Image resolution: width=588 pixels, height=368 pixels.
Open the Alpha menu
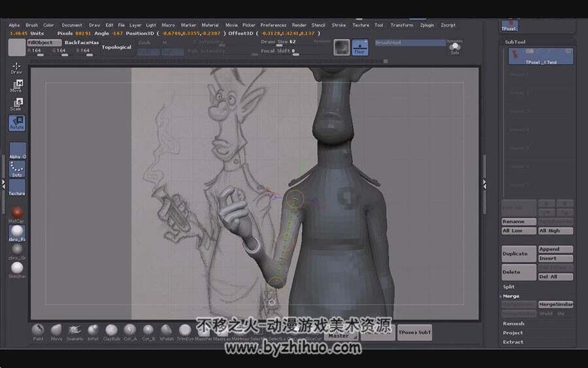pos(14,25)
